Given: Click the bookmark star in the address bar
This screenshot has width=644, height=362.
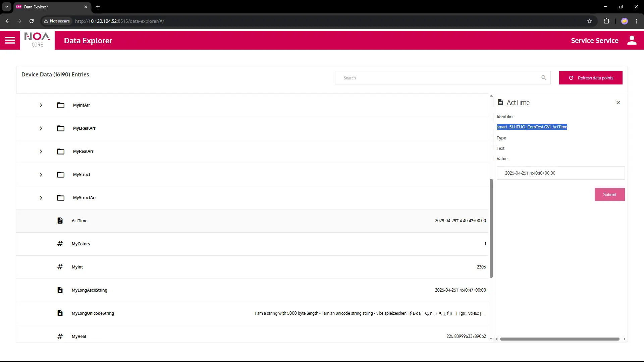Looking at the screenshot, I should coord(590,21).
